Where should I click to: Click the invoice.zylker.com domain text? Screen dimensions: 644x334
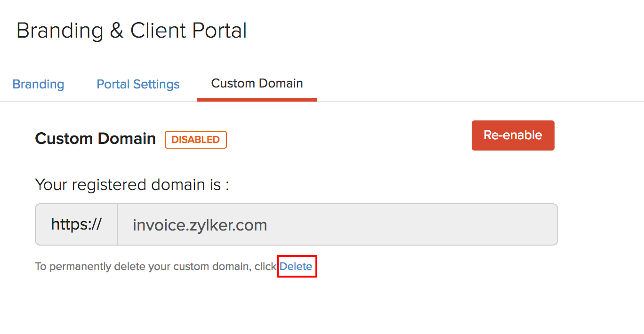pos(200,225)
